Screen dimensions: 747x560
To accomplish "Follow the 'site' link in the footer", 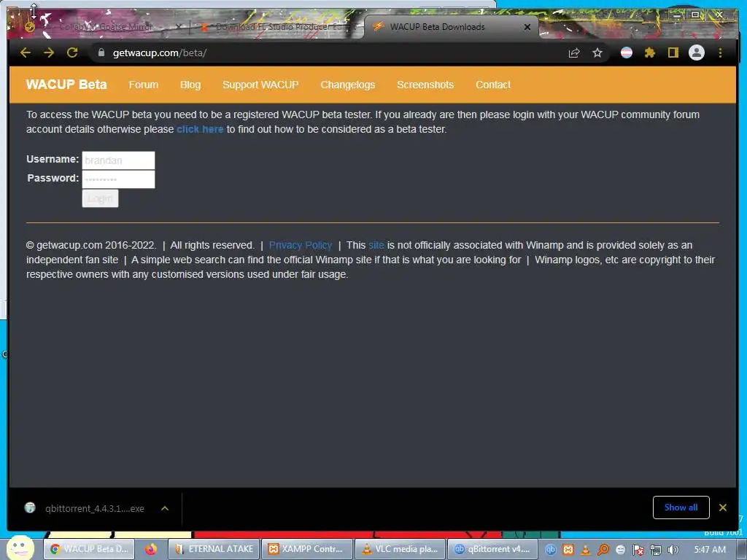I will click(x=376, y=245).
